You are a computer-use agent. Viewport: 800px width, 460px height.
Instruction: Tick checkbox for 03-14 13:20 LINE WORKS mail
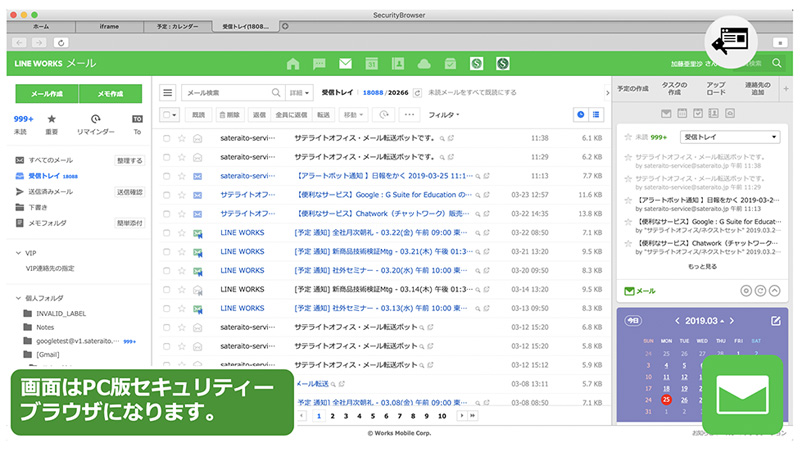coord(166,289)
